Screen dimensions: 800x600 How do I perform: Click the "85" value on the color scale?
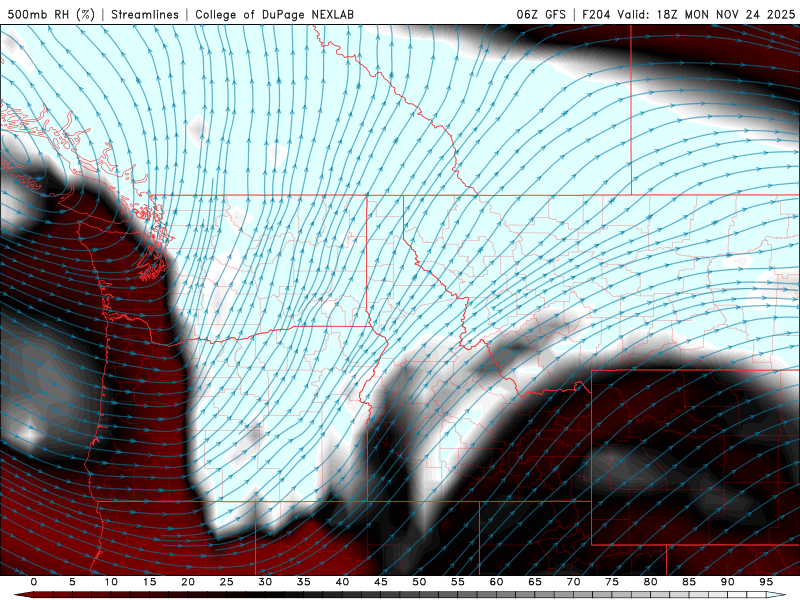[689, 582]
